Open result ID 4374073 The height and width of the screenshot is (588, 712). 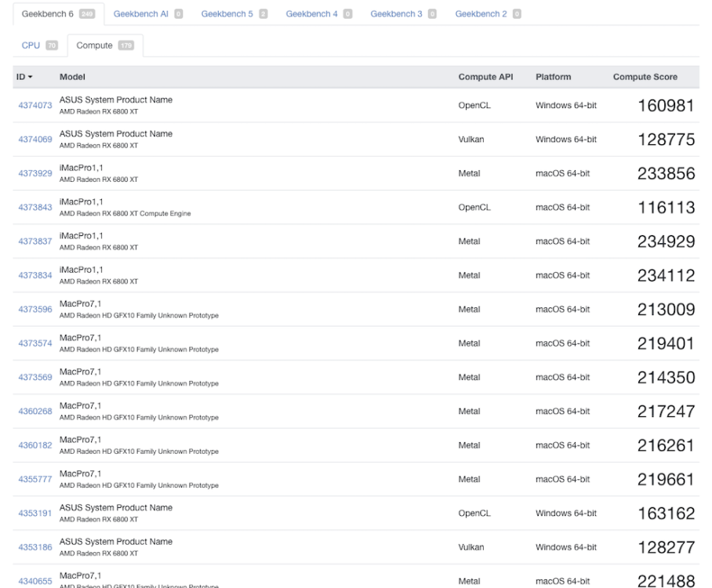pos(35,105)
